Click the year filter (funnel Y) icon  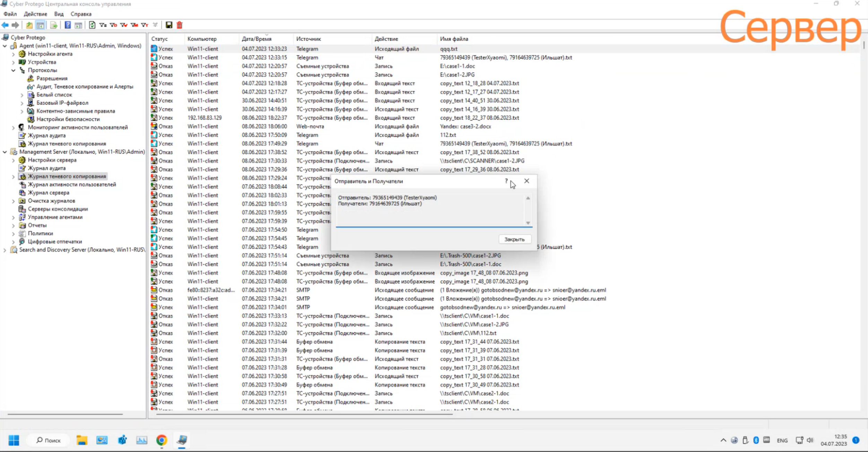click(x=145, y=25)
